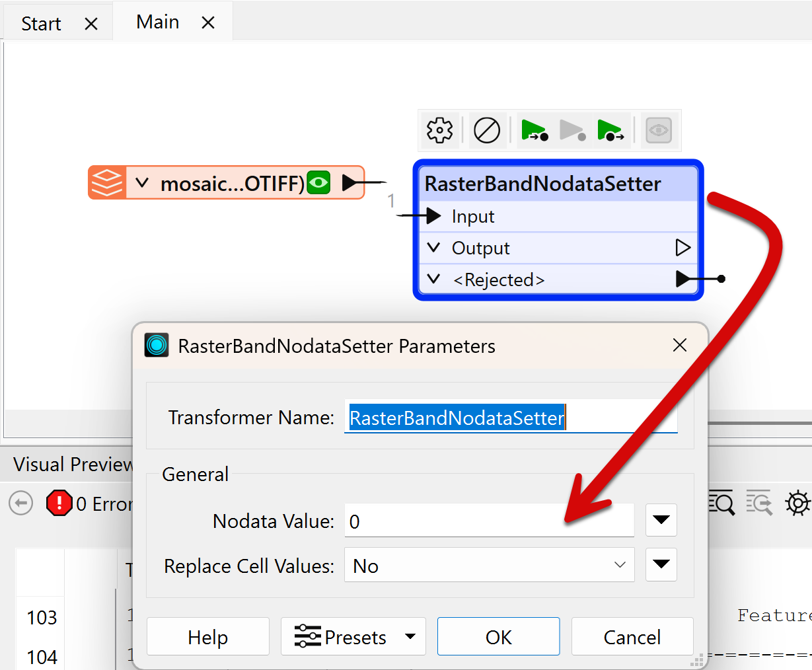Open the Nodata Value arrow menu
The width and height of the screenshot is (812, 670).
(x=661, y=521)
